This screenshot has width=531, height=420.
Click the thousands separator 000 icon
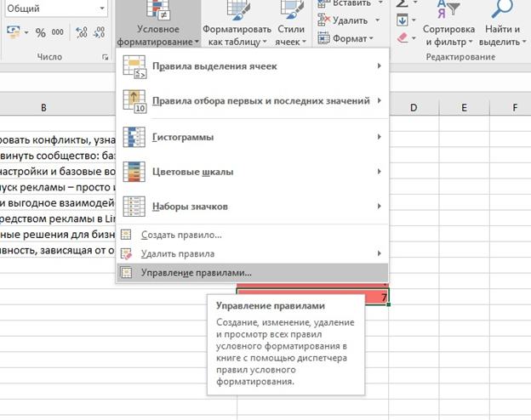[x=58, y=33]
